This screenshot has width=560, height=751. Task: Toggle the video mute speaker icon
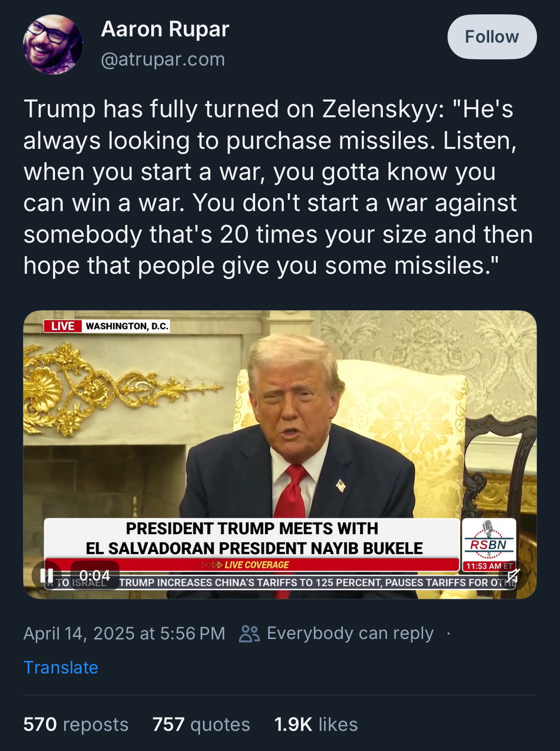coord(514,575)
